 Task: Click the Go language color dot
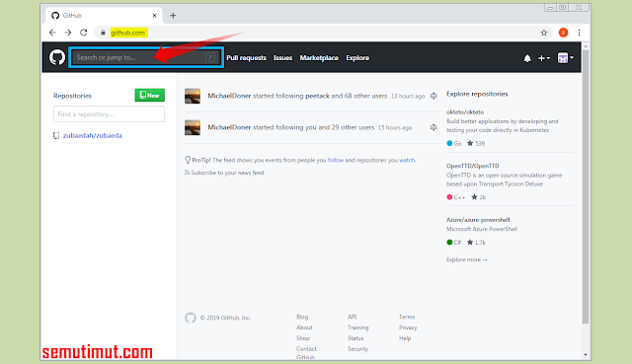click(x=449, y=143)
